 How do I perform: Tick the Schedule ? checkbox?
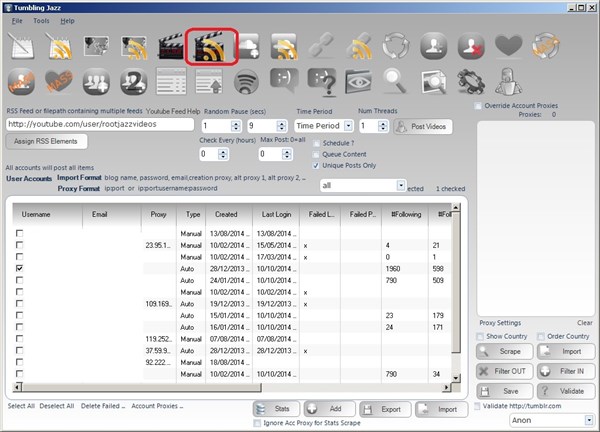(316, 143)
